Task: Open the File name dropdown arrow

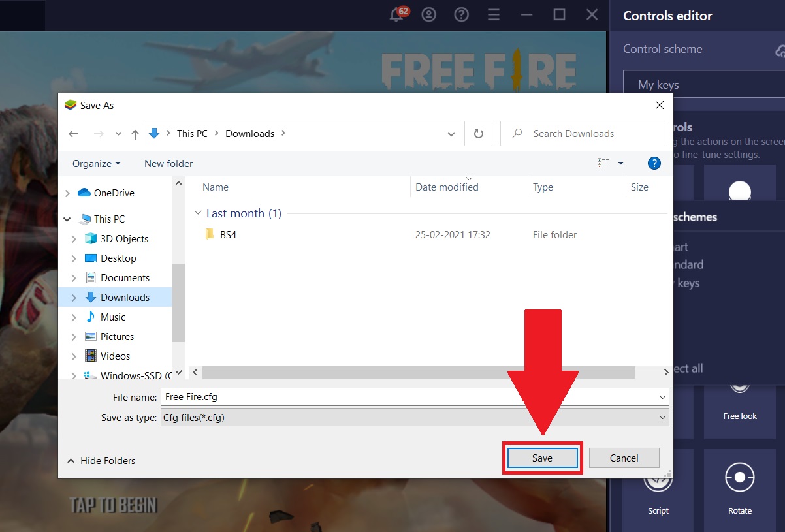Action: coord(663,396)
